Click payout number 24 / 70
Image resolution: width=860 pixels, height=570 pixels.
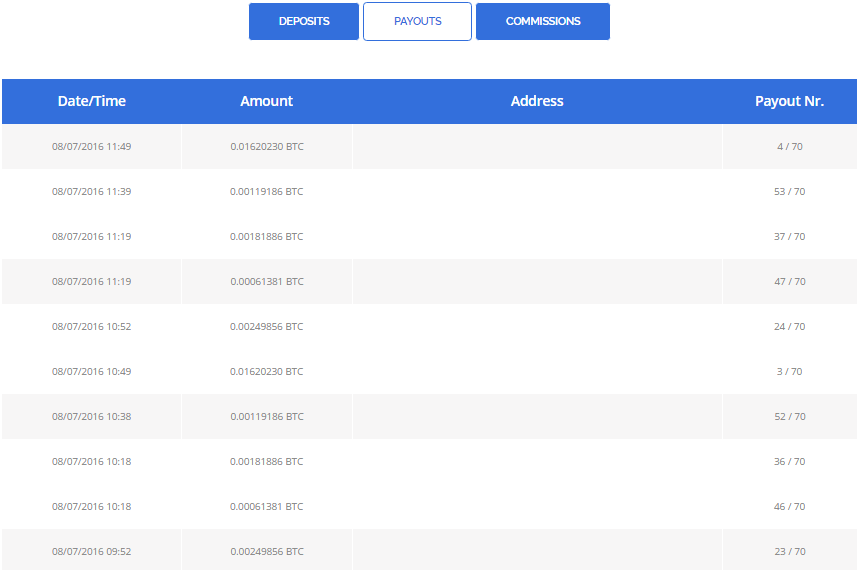pos(789,326)
